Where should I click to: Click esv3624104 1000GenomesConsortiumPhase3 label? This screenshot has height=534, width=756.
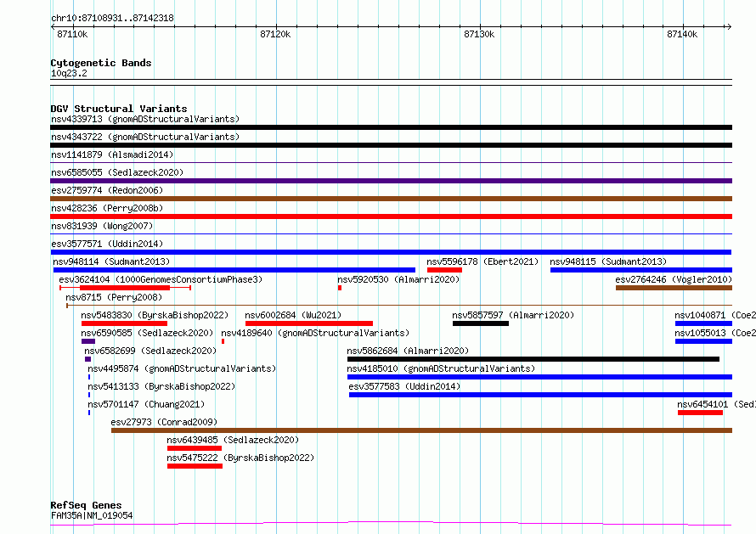(161, 279)
